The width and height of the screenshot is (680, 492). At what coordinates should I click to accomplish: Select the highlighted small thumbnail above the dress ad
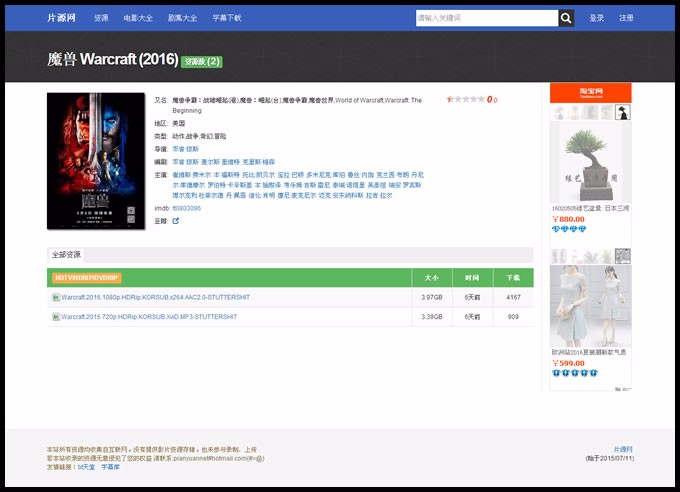tap(623, 256)
